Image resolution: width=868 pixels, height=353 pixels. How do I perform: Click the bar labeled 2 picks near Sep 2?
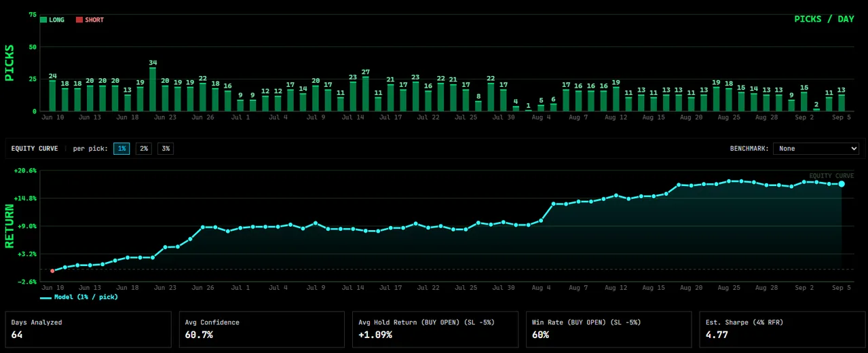[816, 109]
